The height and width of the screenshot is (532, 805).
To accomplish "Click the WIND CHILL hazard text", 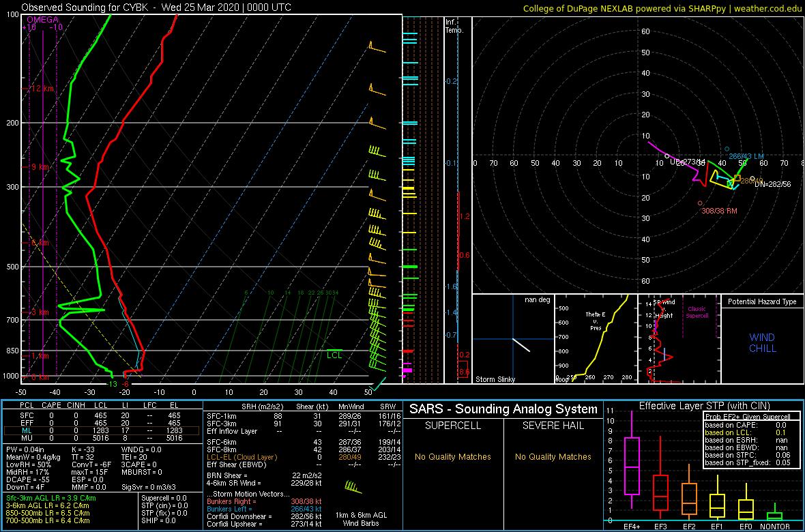I will tap(763, 343).
